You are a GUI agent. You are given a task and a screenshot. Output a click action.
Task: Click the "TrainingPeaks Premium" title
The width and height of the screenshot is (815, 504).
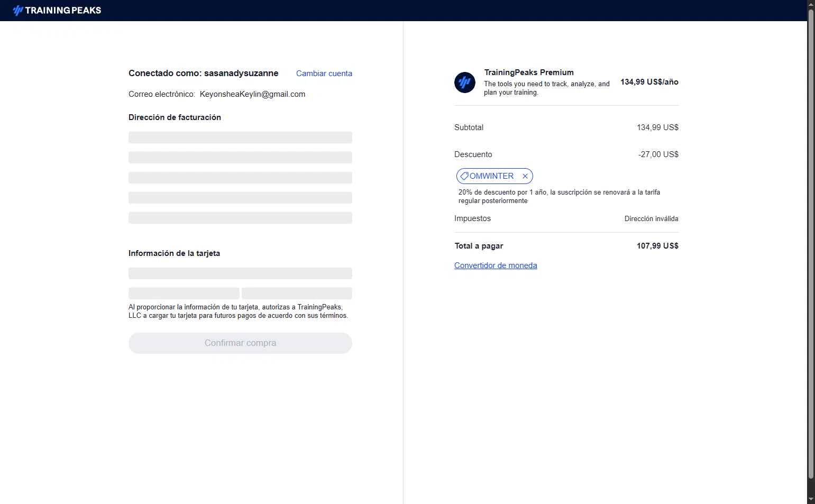tap(529, 72)
